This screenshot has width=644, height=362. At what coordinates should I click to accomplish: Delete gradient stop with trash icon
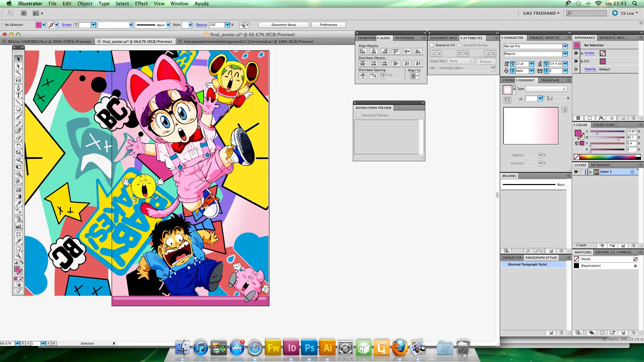click(565, 110)
